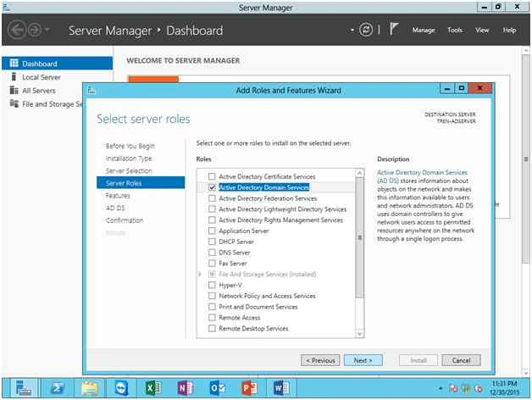532x400 pixels.
Task: Check Network Policy and Access Services
Action: [x=212, y=296]
